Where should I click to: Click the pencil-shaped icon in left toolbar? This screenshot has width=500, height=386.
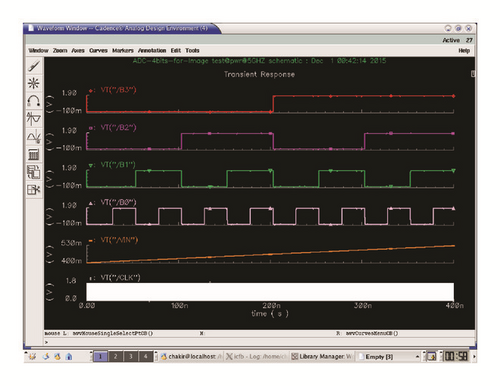pyautogui.click(x=34, y=66)
